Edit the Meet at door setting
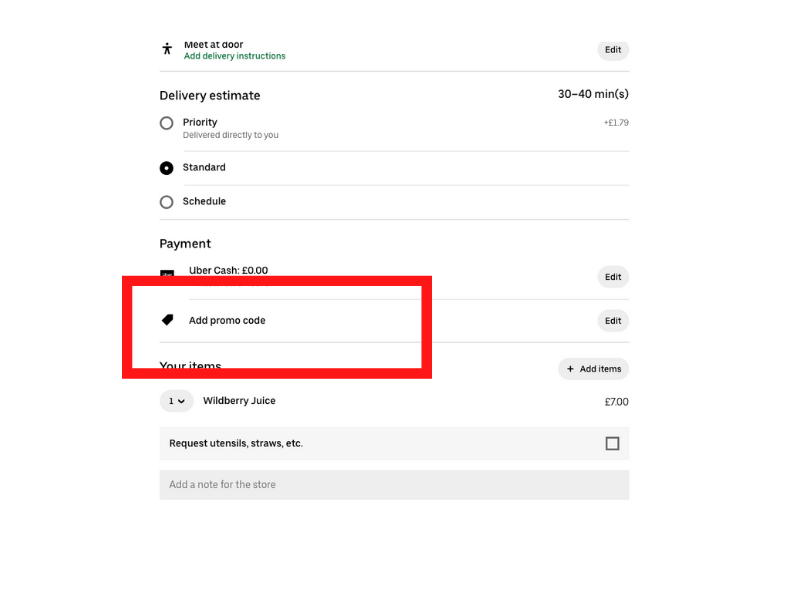Viewport: 800px width, 600px height. (613, 50)
